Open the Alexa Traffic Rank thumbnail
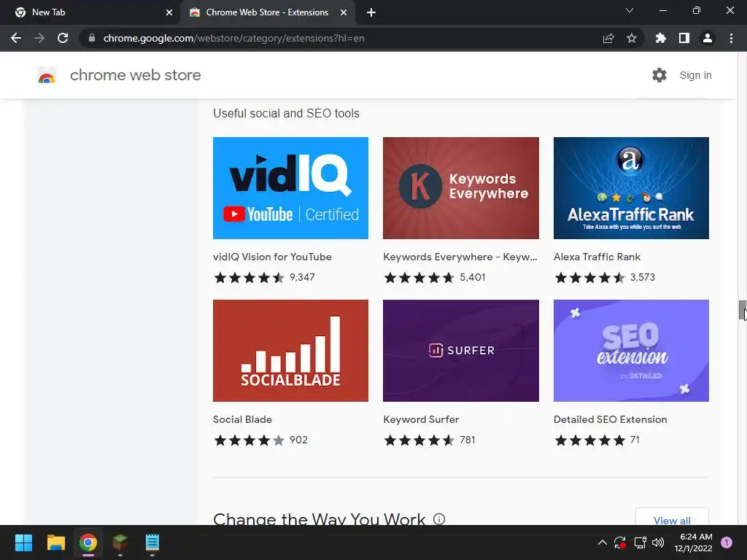 click(631, 188)
